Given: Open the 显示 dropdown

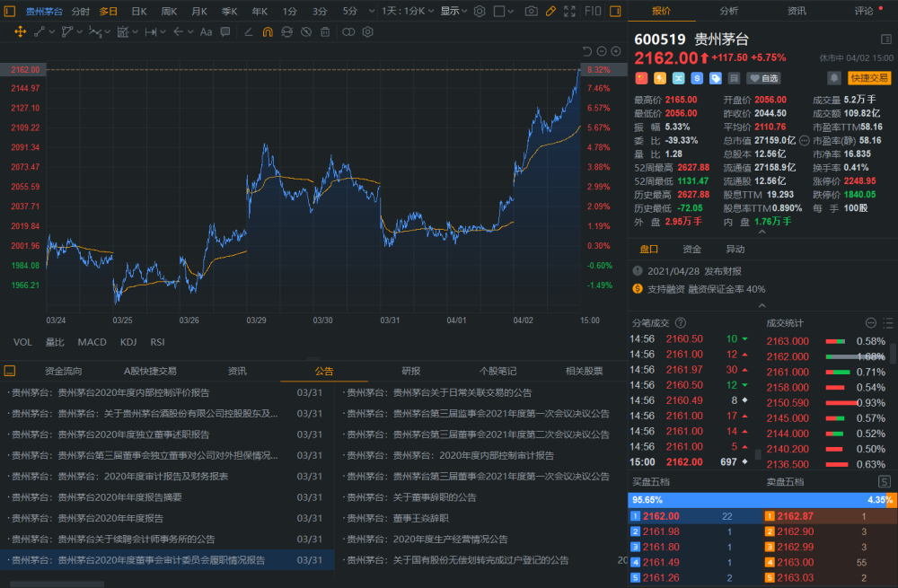Looking at the screenshot, I should coord(453,11).
